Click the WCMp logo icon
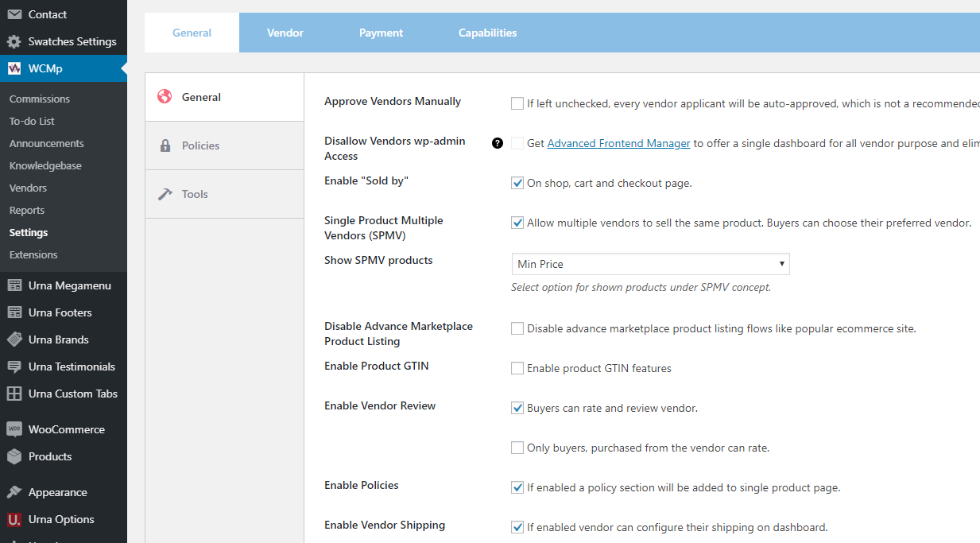This screenshot has height=543, width=980. click(x=14, y=68)
